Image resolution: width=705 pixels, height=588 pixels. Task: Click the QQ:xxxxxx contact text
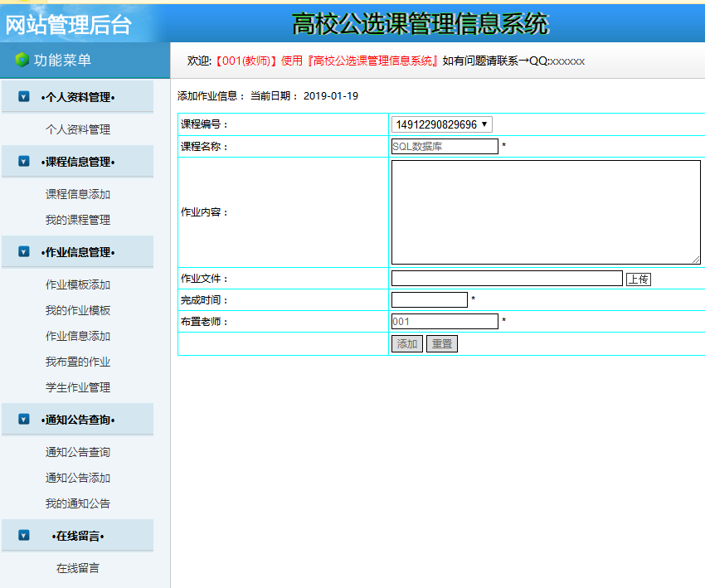tap(557, 61)
